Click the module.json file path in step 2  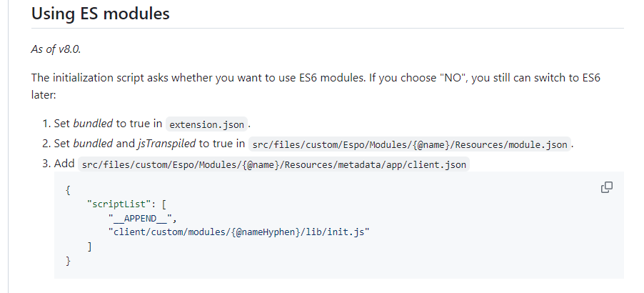click(411, 144)
